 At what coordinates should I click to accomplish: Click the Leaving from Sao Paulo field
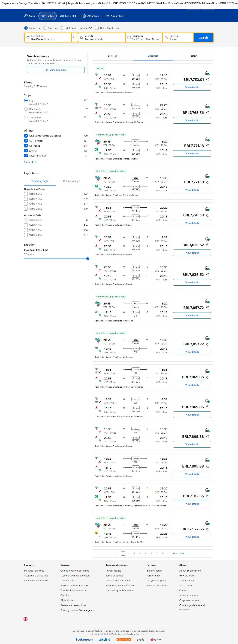(48, 37)
